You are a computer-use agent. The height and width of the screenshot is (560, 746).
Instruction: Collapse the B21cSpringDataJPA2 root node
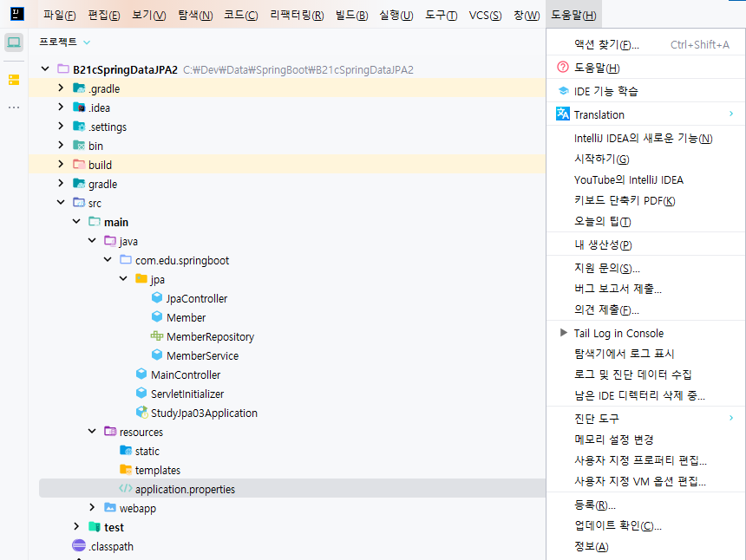pos(45,68)
